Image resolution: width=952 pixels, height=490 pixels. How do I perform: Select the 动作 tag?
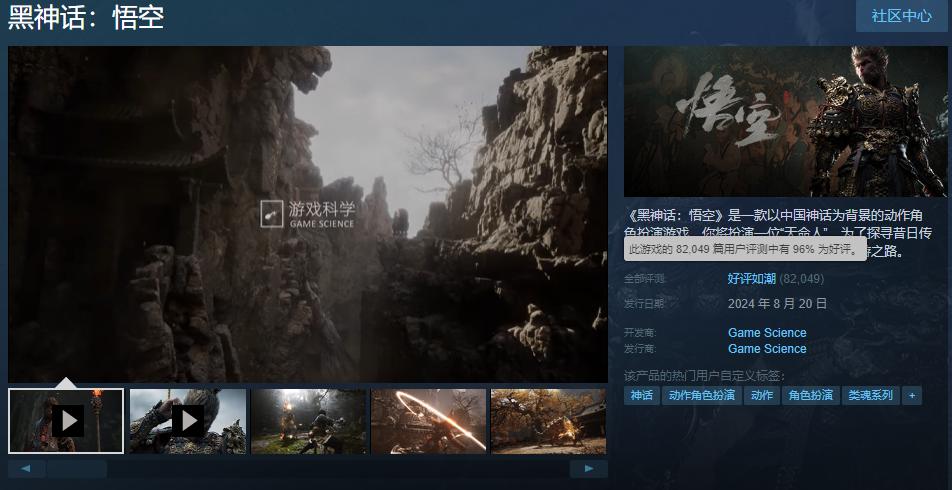tap(762, 395)
